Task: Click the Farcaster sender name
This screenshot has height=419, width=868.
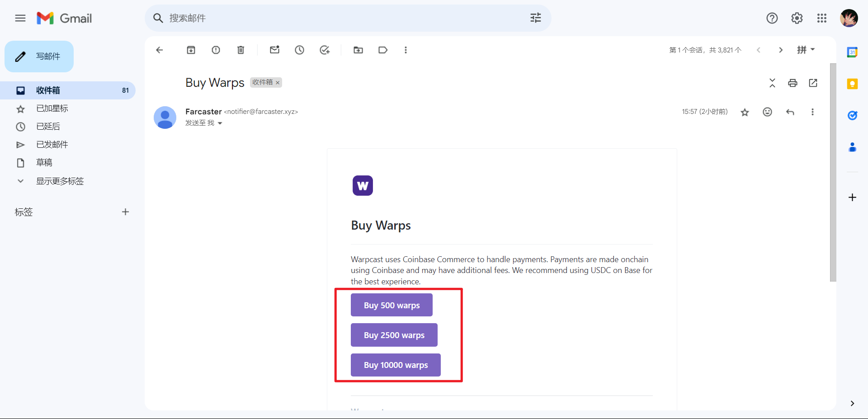Action: (x=203, y=112)
